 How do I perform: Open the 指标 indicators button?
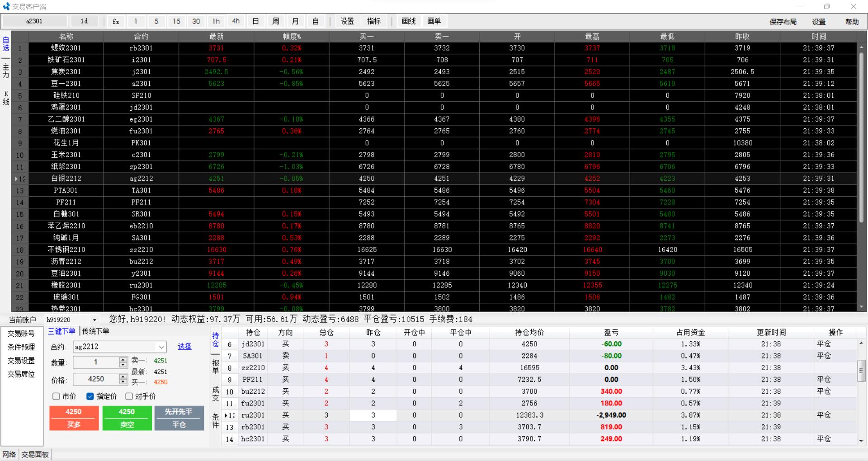click(374, 21)
